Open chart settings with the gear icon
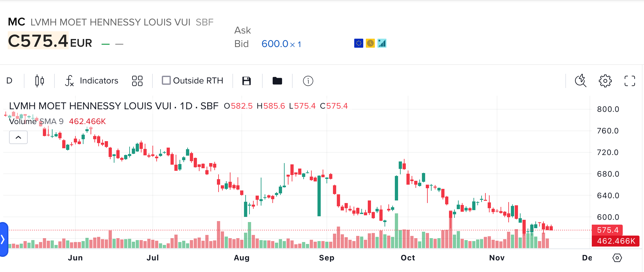This screenshot has height=272, width=644. tap(606, 81)
